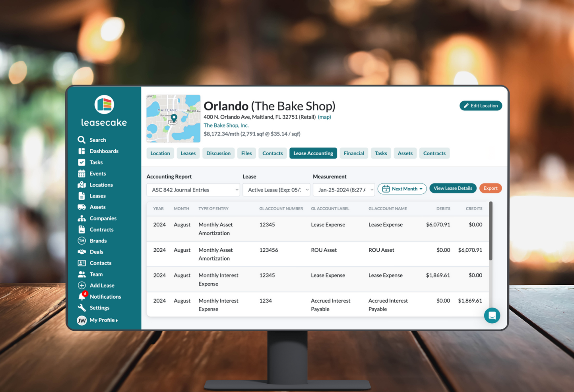Click the map pin on location thumbnail
This screenshot has width=574, height=392.
pos(174,118)
